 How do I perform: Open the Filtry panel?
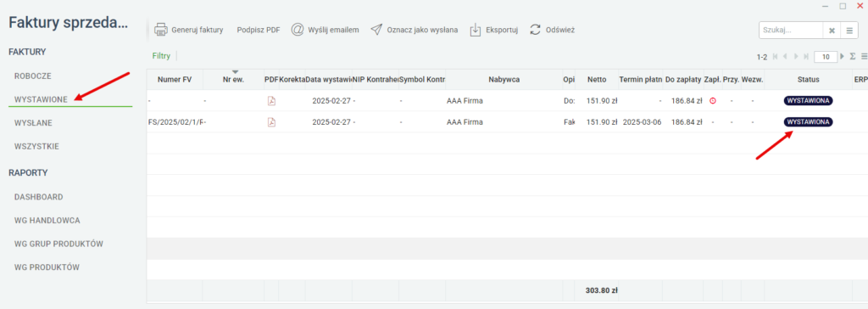click(x=161, y=56)
